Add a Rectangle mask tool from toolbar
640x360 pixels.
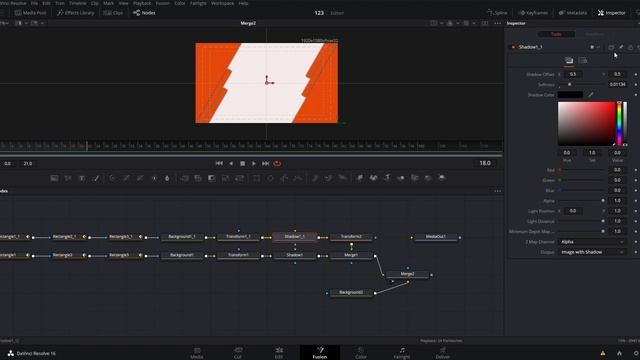pos(256,178)
